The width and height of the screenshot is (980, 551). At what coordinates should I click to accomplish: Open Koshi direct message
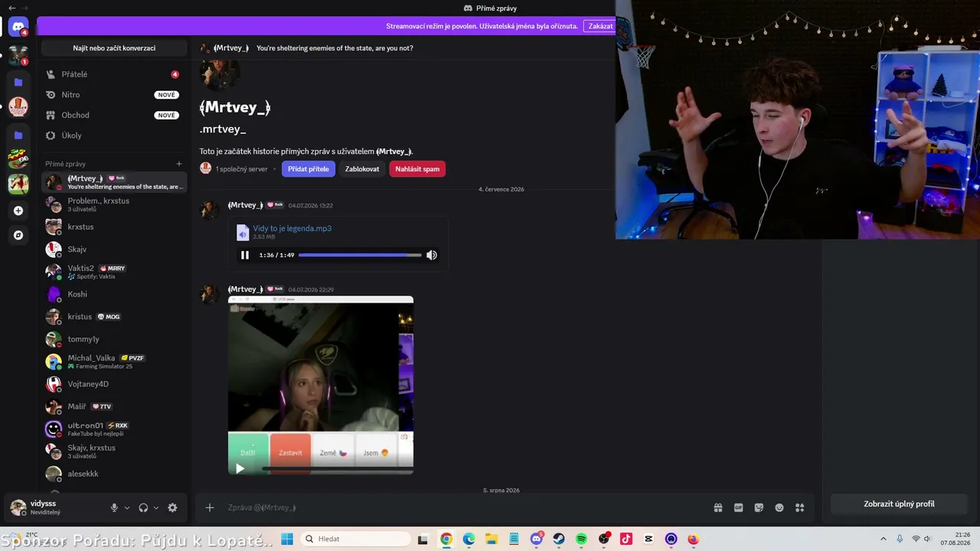coord(113,294)
